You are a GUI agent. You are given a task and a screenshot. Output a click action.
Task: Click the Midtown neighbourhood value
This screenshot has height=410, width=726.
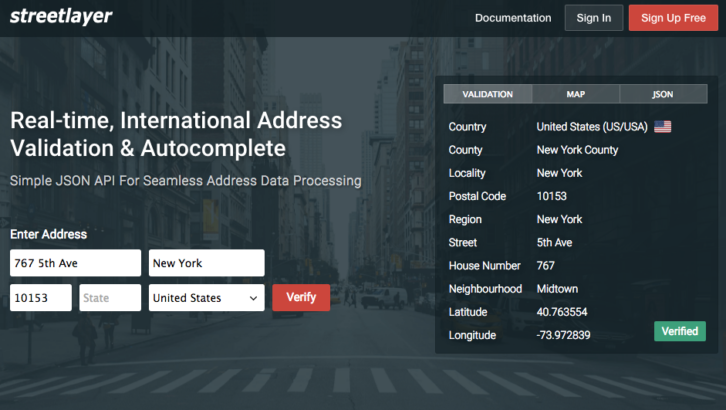(x=557, y=289)
